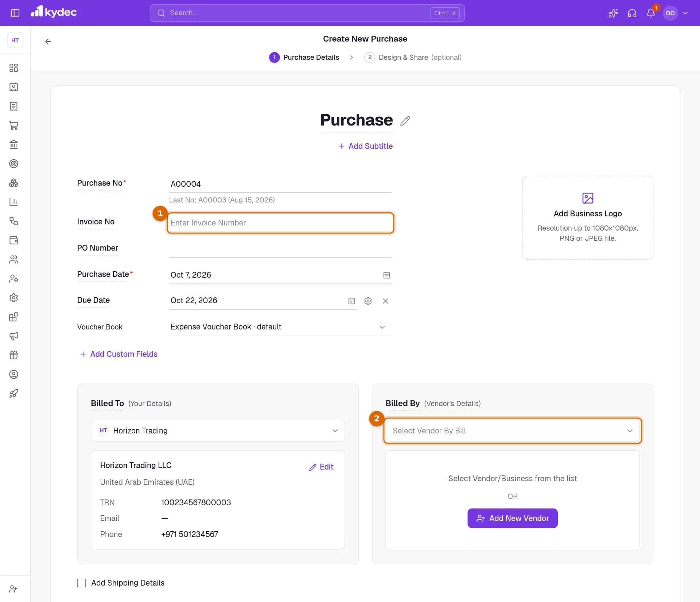The height and width of the screenshot is (602, 700).
Task: Open contacts badge icon in sidebar
Action: click(x=13, y=87)
